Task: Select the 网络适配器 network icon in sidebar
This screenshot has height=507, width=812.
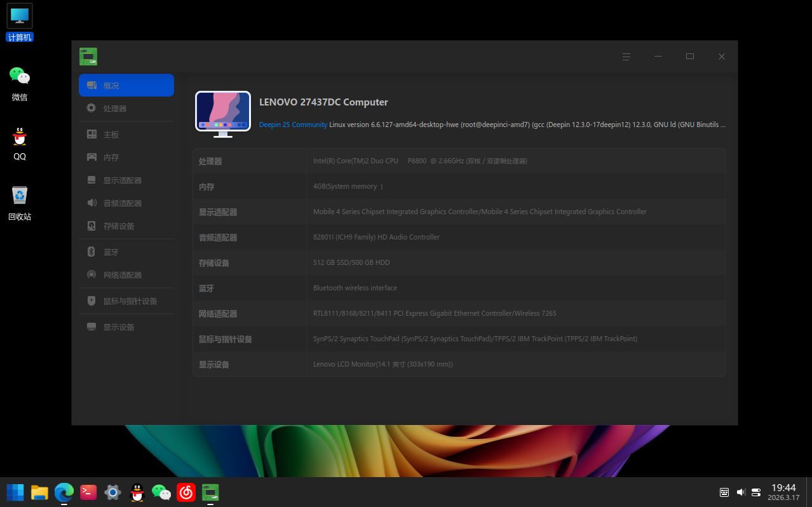Action: point(91,275)
